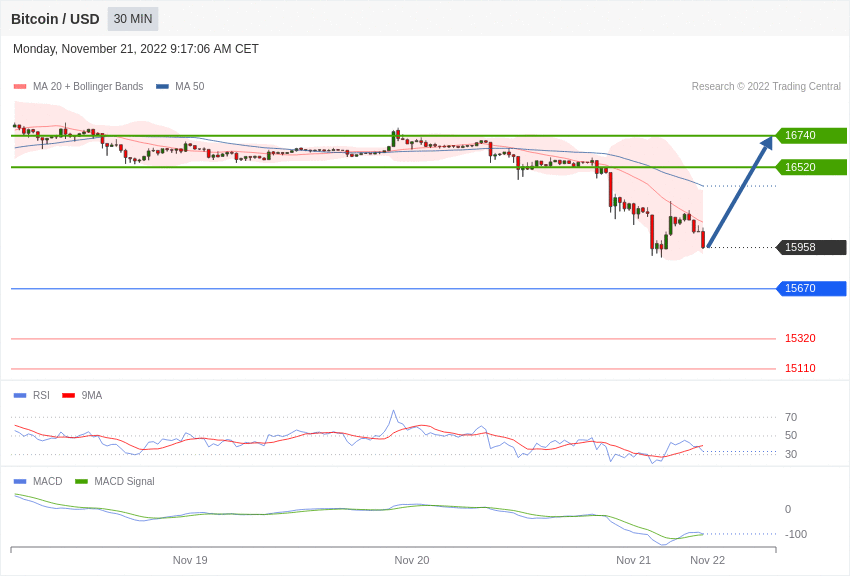This screenshot has height=576, width=850.
Task: Click the MACD Signal legend label
Action: click(x=124, y=482)
